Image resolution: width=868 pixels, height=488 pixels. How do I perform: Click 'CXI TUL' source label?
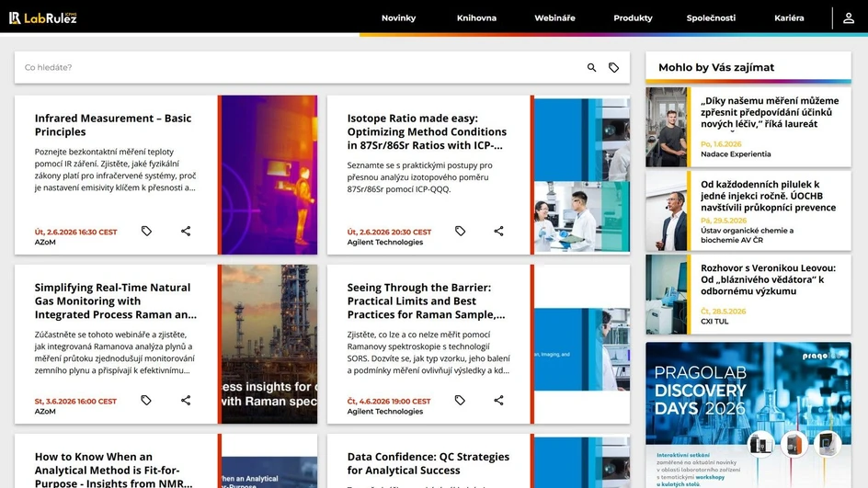point(714,322)
